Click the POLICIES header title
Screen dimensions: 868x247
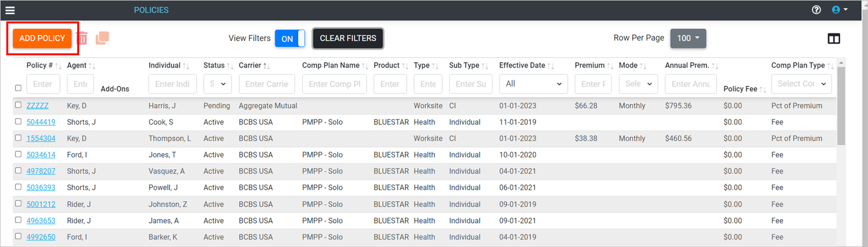click(151, 10)
